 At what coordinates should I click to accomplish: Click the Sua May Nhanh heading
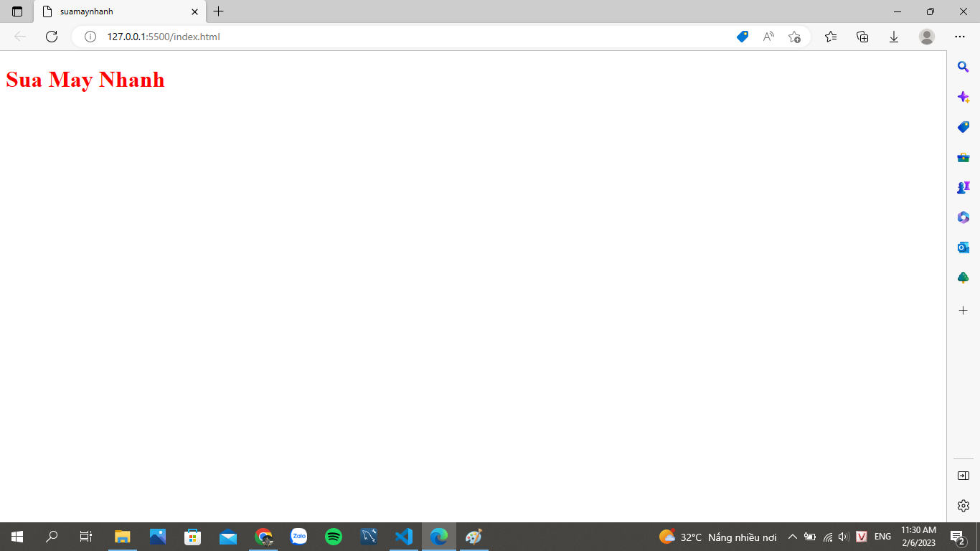click(85, 80)
